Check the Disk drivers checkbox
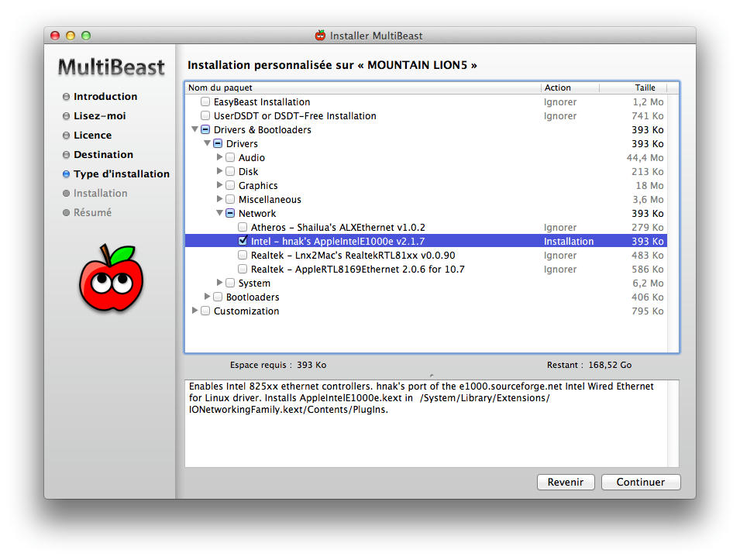Image resolution: width=740 pixels, height=560 pixels. click(x=230, y=171)
